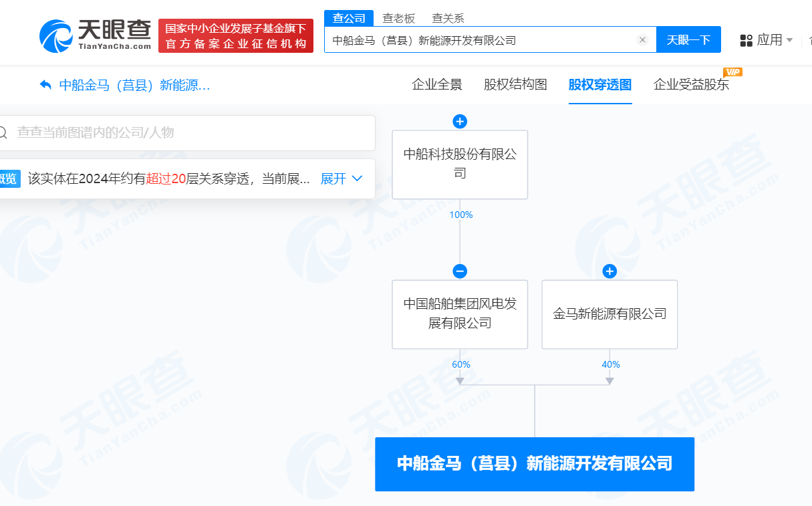Click the 40% ownership label
This screenshot has height=506, width=812.
[x=611, y=365]
